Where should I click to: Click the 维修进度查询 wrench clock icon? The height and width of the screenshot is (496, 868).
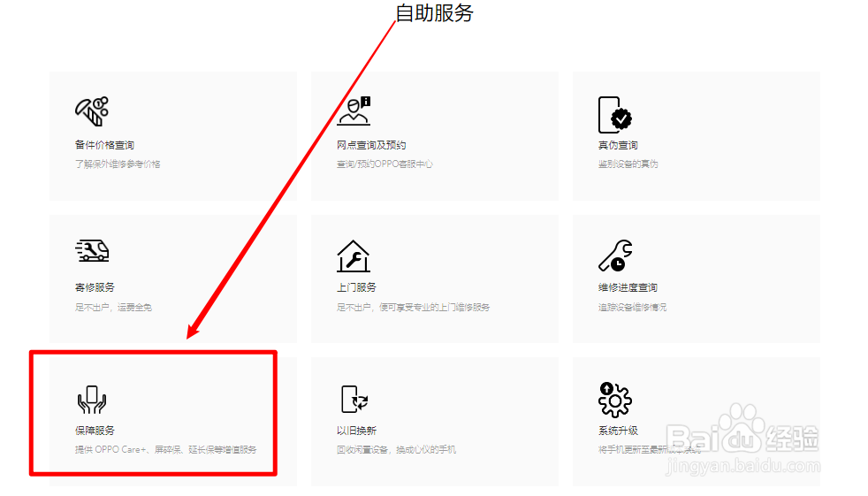[615, 256]
